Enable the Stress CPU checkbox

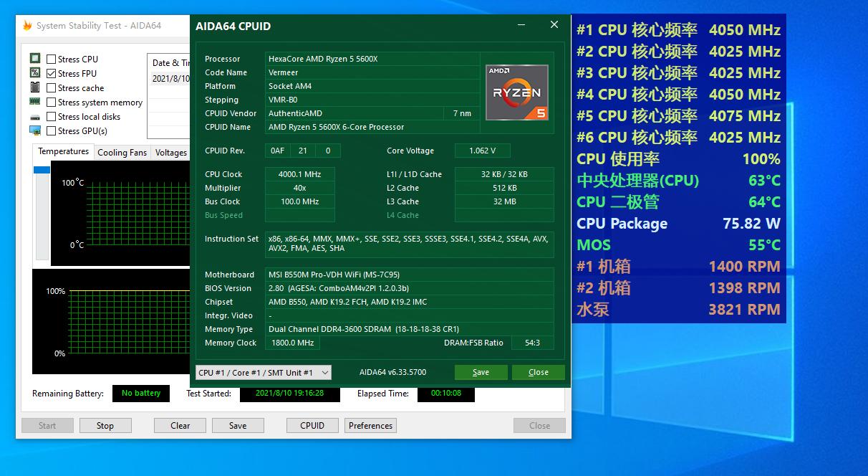(x=52, y=59)
